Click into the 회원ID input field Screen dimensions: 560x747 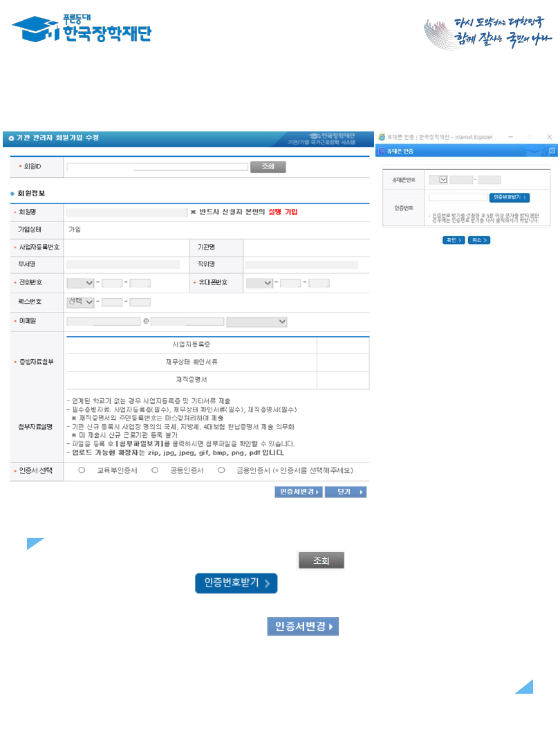pos(157,167)
